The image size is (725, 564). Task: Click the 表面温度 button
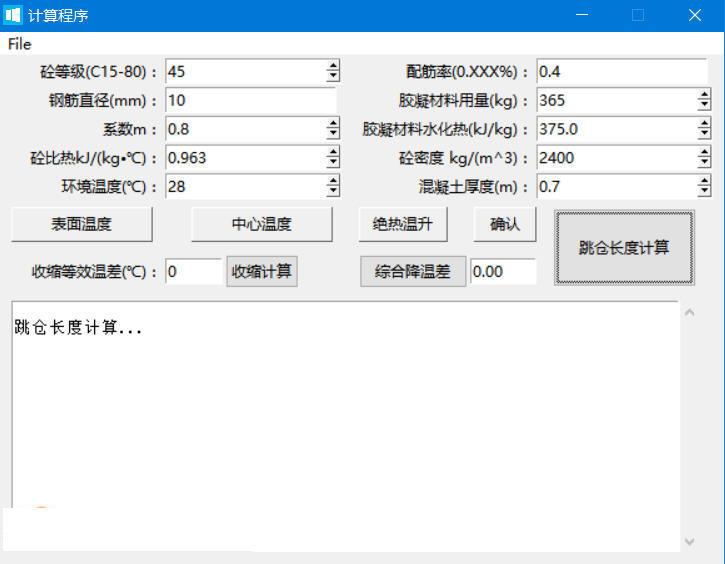point(81,224)
